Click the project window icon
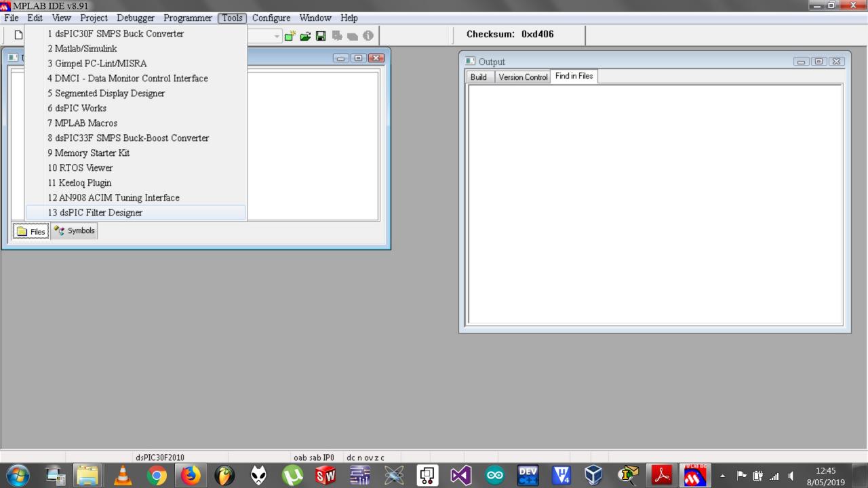 13,58
